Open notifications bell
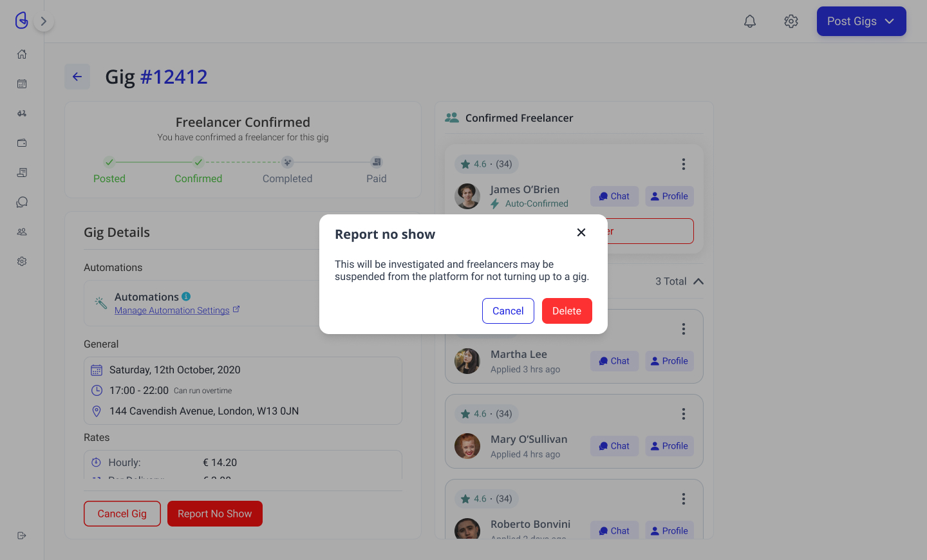 coord(750,21)
